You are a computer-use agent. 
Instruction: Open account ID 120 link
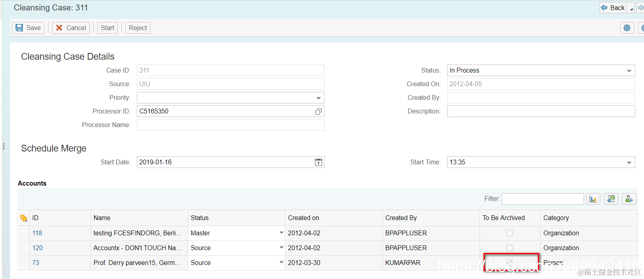click(37, 248)
